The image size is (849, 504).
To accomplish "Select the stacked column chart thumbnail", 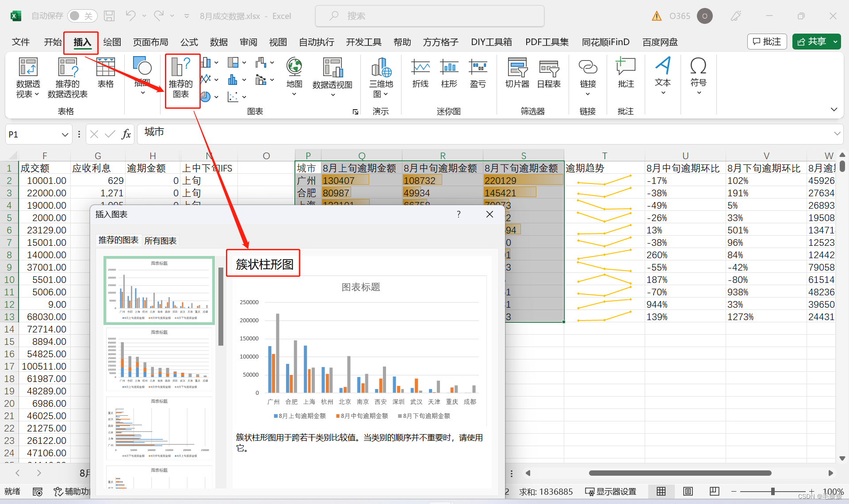I will tap(159, 359).
